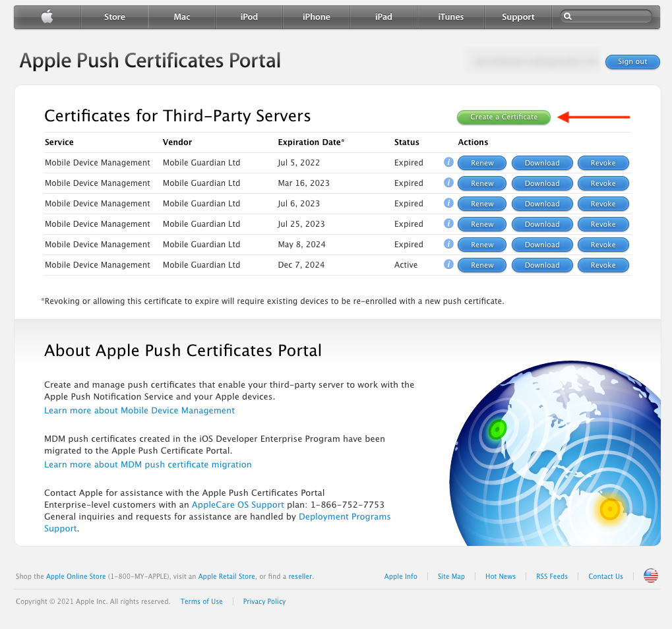Open Terms of Use link
Screen dimensions: 672x629
tap(201, 601)
